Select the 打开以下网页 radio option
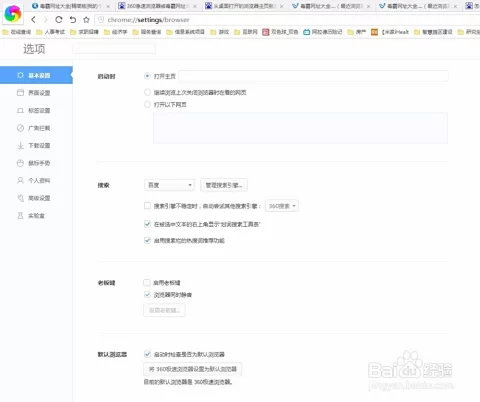The width and height of the screenshot is (480, 402). click(147, 104)
